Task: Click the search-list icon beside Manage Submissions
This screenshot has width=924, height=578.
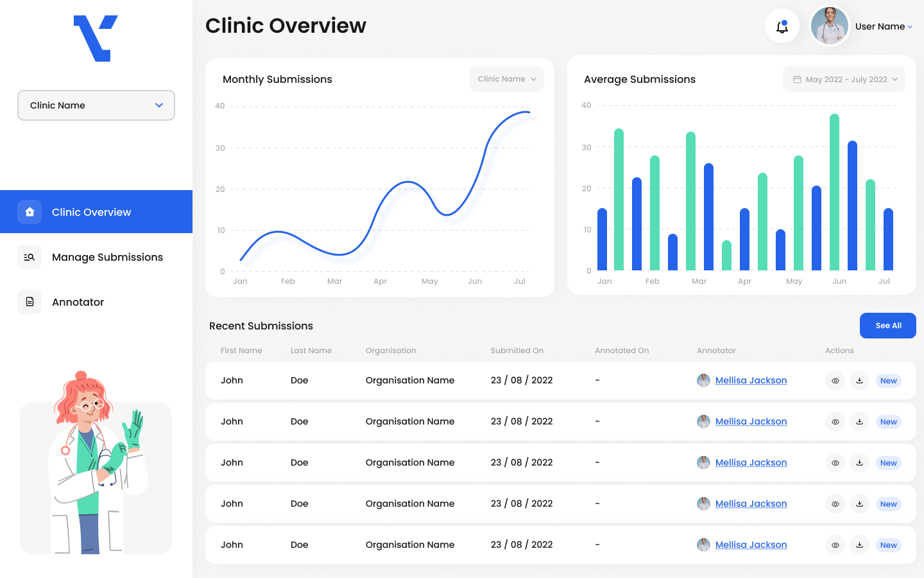Action: click(30, 257)
